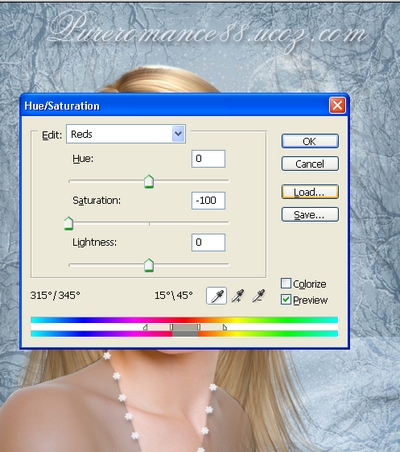This screenshot has height=452, width=400.
Task: Click the Save... button
Action: tap(310, 215)
